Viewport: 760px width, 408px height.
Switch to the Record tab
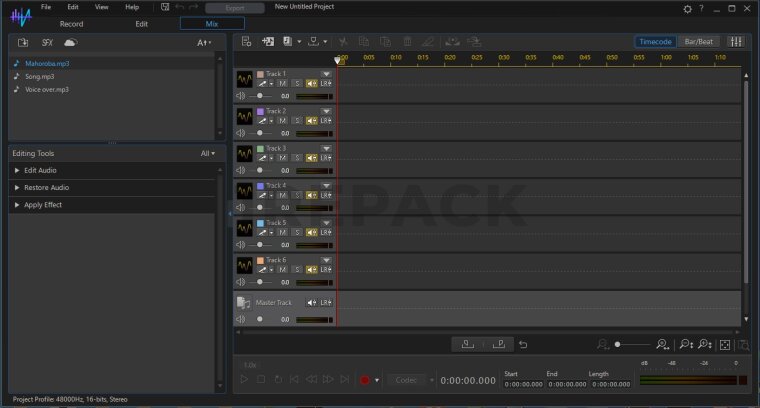pyautogui.click(x=71, y=23)
